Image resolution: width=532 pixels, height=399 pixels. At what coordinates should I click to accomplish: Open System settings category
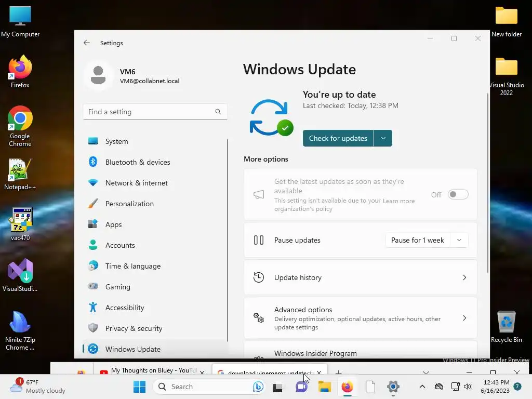[x=155, y=141]
